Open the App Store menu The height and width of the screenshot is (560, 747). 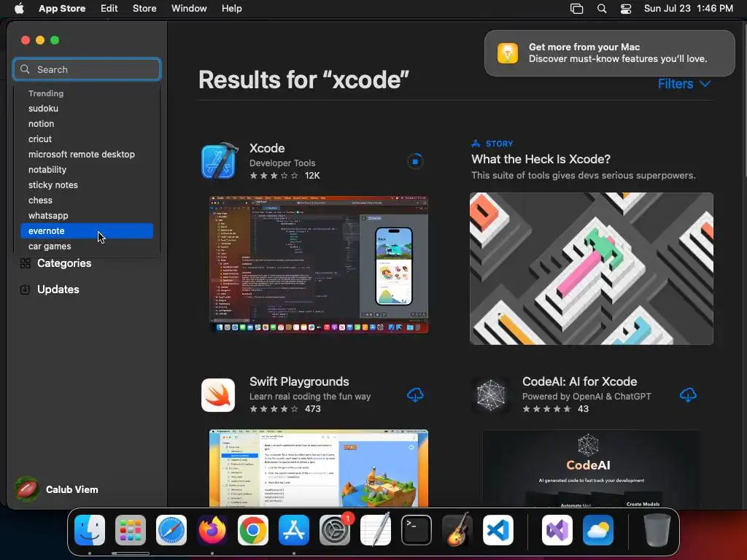coord(62,8)
